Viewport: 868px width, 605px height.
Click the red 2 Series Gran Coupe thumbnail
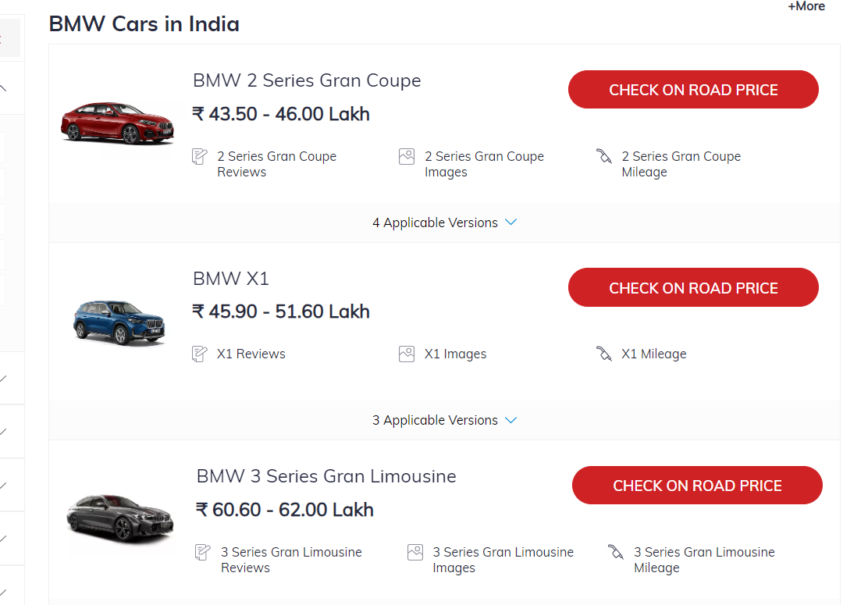(117, 123)
